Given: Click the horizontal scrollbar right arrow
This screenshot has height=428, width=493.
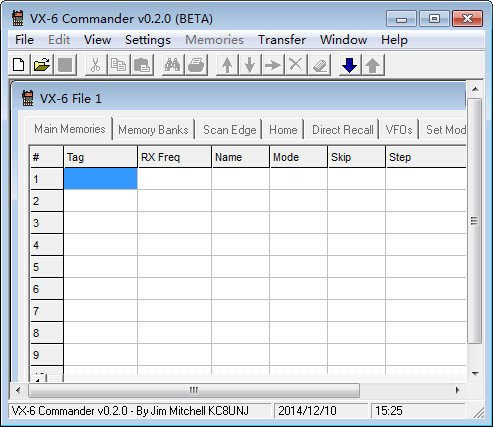Looking at the screenshot, I should pyautogui.click(x=458, y=390).
